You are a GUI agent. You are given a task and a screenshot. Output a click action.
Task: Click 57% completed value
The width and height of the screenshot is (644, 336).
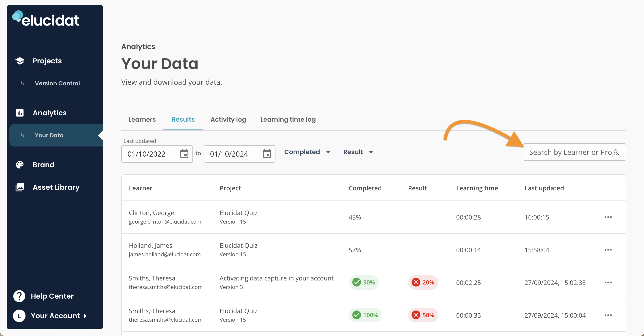tap(355, 250)
